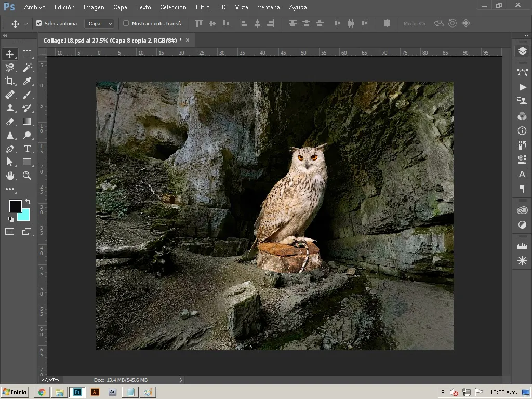Image resolution: width=532 pixels, height=399 pixels.
Task: Toggle the Selec. autom. checkbox
Action: pyautogui.click(x=38, y=23)
